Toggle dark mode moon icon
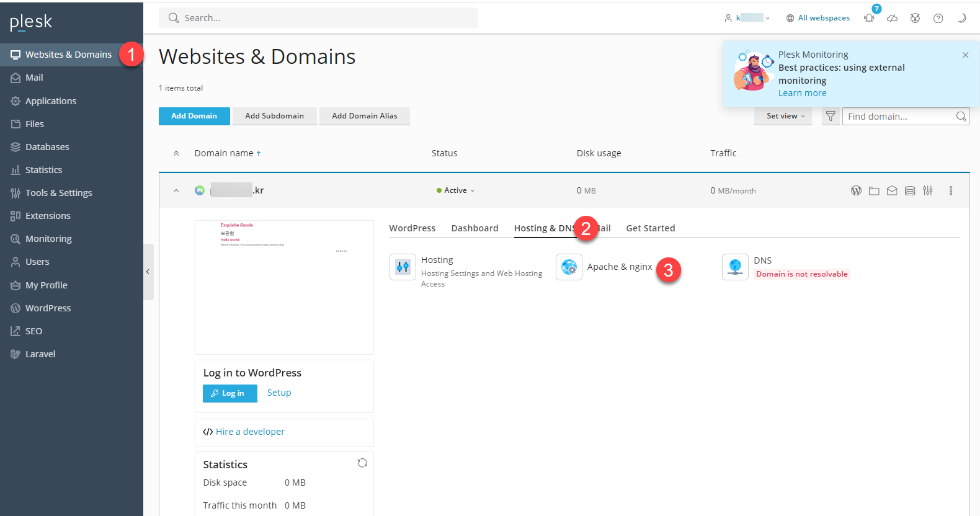Viewport: 980px width, 516px height. click(x=961, y=18)
